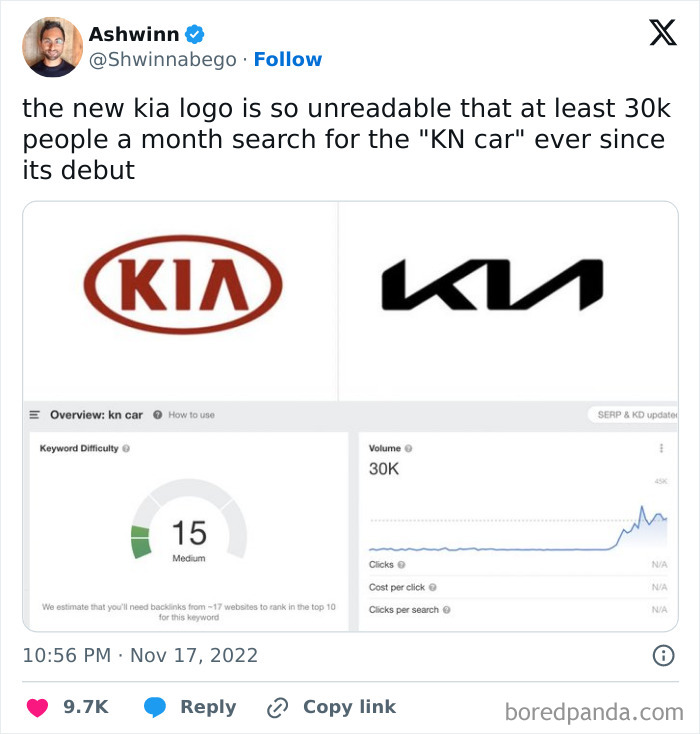Click the Copy link chain icon
The width and height of the screenshot is (700, 734).
click(277, 707)
